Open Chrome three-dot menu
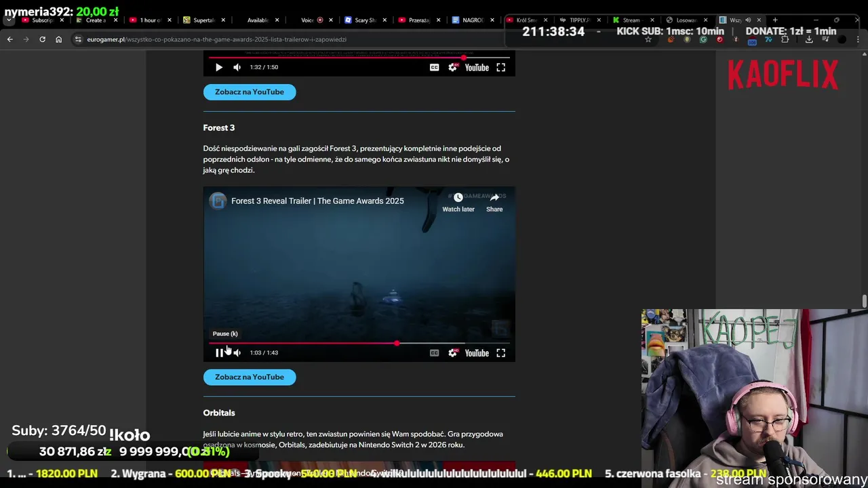This screenshot has height=488, width=868. 858,39
